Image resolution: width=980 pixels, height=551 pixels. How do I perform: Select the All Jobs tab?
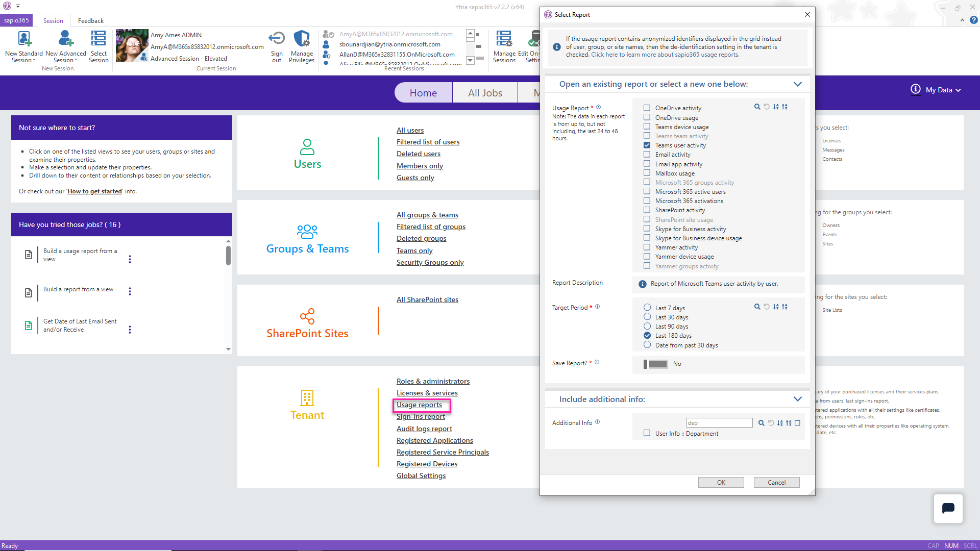pyautogui.click(x=485, y=93)
